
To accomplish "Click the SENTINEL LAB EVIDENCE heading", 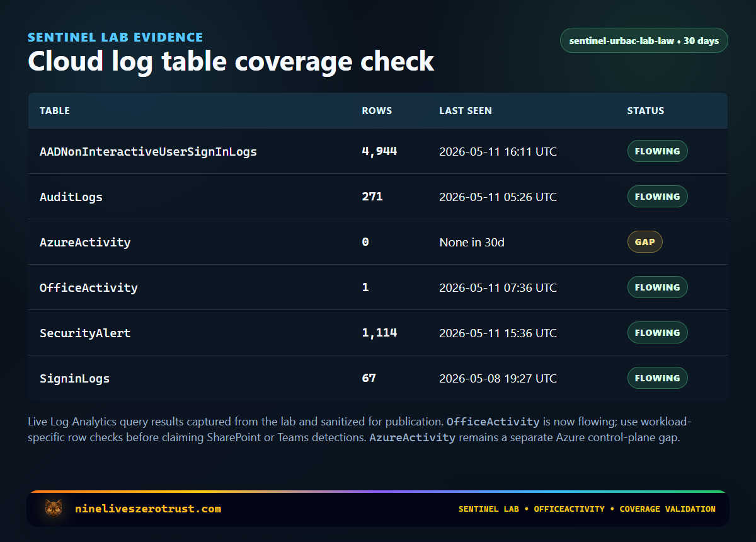I will (x=115, y=37).
